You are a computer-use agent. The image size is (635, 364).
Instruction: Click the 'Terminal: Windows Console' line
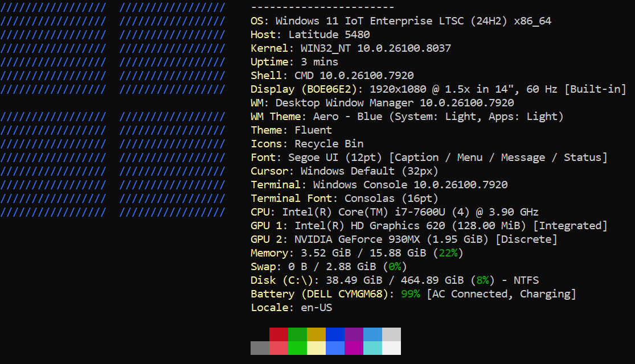point(379,185)
